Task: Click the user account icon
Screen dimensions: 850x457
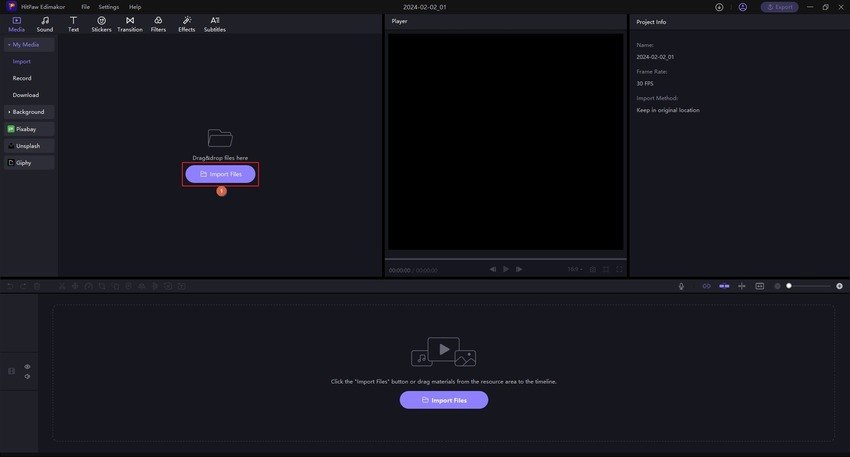Action: coord(742,7)
